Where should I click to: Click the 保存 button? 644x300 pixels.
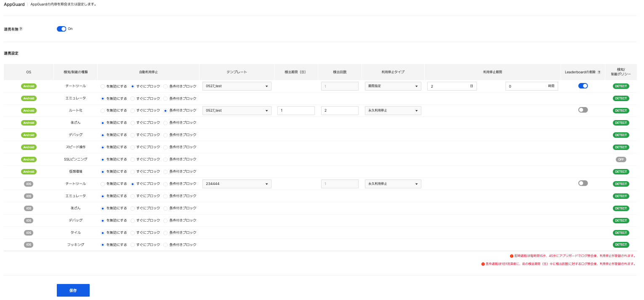pos(73,290)
